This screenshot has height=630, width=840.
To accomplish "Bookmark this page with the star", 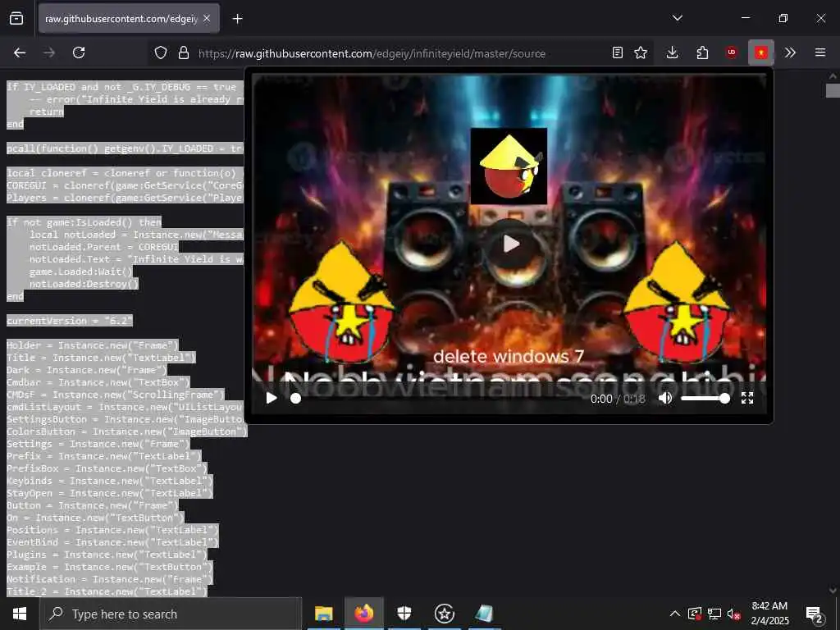I will pyautogui.click(x=641, y=52).
